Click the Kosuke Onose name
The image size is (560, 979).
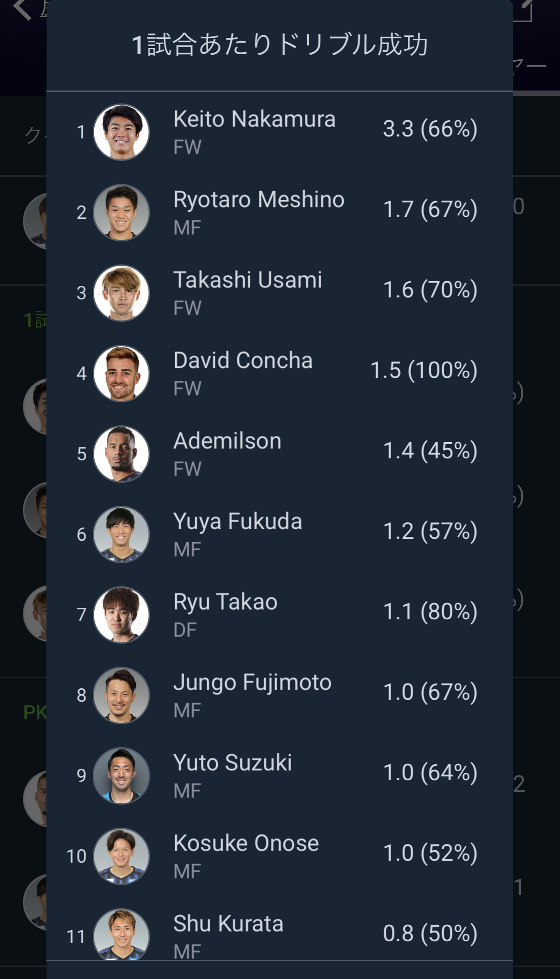[x=246, y=843]
